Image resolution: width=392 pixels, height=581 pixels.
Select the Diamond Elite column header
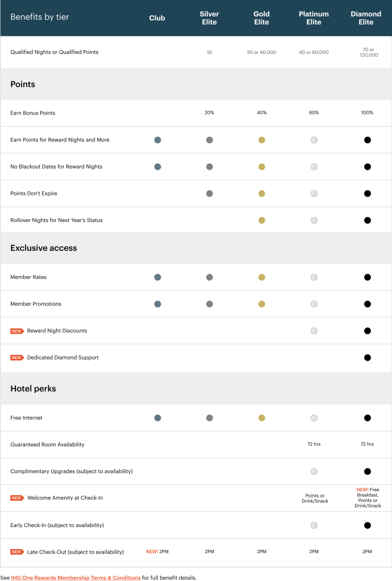[x=366, y=18]
